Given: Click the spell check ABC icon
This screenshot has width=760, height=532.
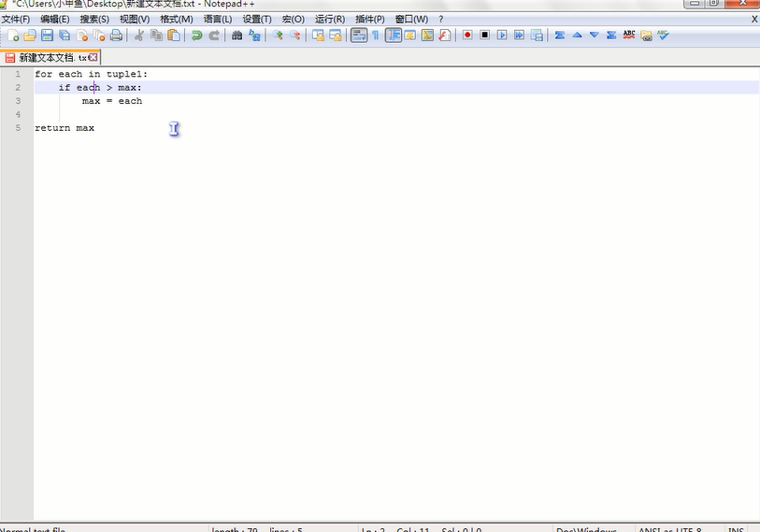Looking at the screenshot, I should click(629, 36).
